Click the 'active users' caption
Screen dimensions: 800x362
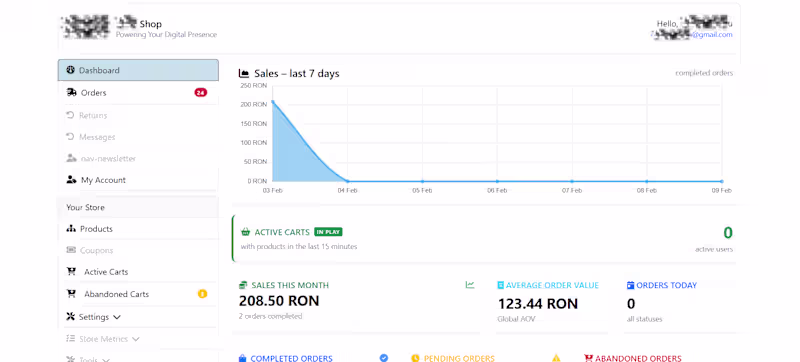714,249
